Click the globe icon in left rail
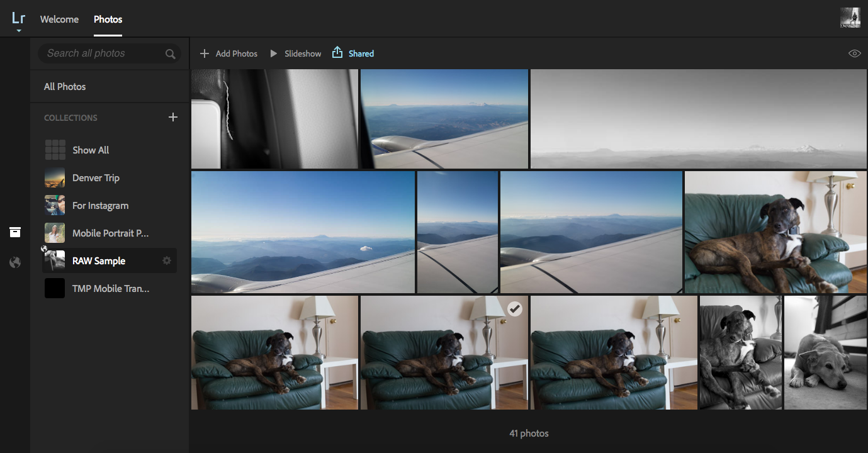 (15, 262)
